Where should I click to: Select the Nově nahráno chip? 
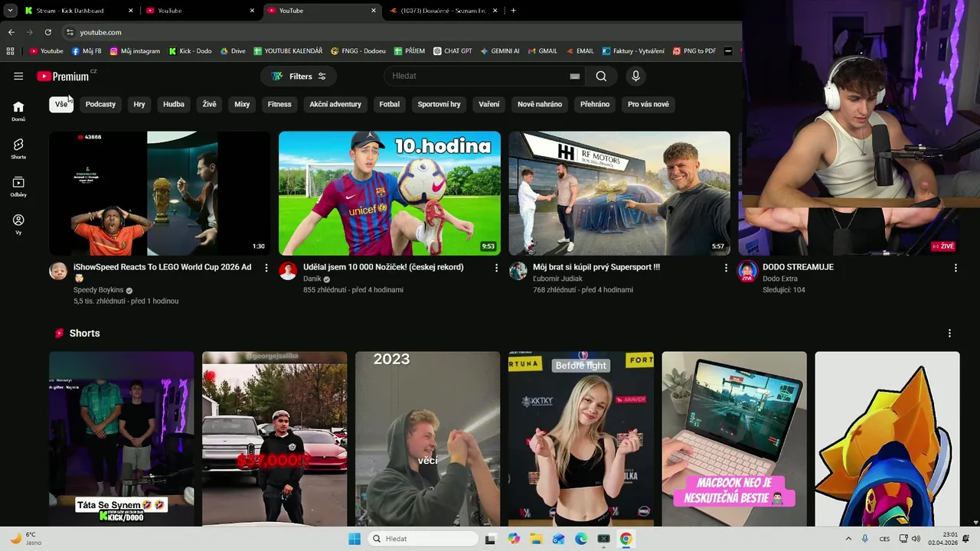[x=540, y=104]
